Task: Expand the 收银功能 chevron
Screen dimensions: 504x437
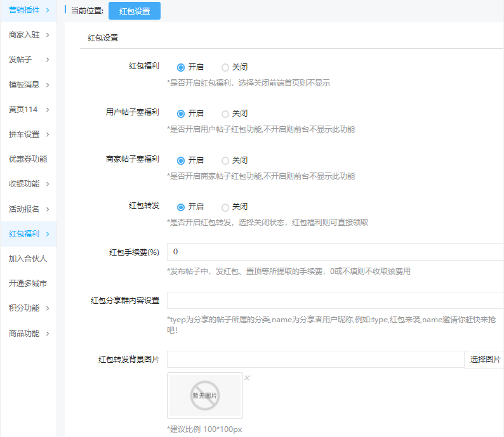Action: (x=48, y=184)
